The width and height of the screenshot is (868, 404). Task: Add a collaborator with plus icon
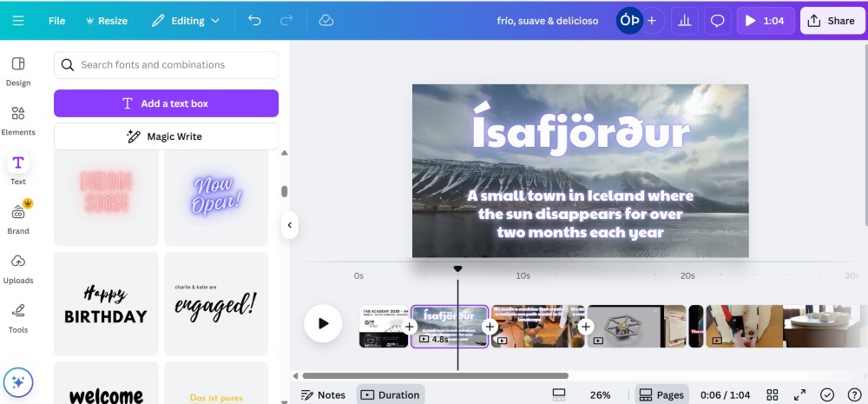point(652,21)
